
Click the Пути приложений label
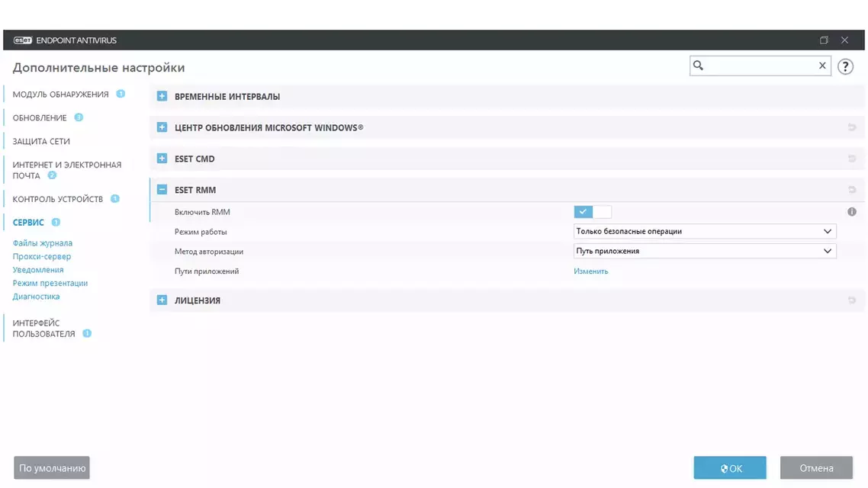coord(207,271)
